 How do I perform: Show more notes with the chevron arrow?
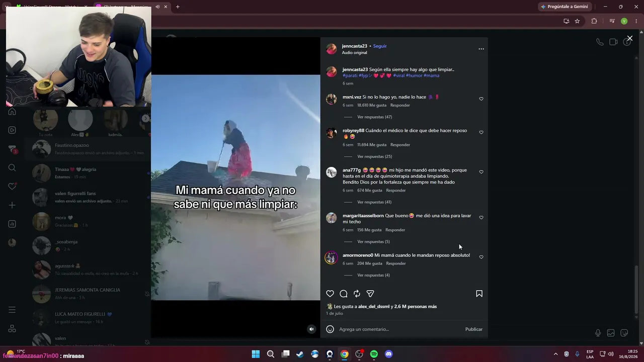(145, 118)
